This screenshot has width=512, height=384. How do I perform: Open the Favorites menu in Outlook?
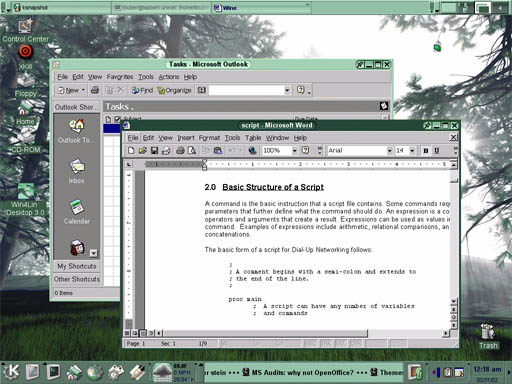pyautogui.click(x=120, y=77)
